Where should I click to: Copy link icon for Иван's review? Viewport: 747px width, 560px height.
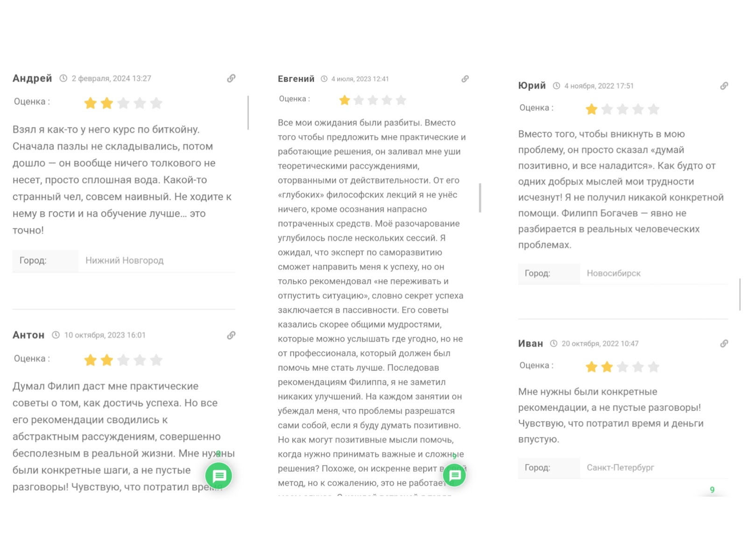724,343
